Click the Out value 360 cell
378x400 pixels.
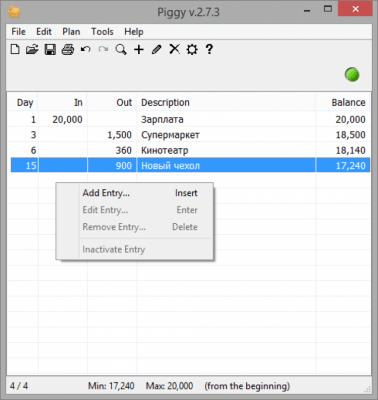112,150
